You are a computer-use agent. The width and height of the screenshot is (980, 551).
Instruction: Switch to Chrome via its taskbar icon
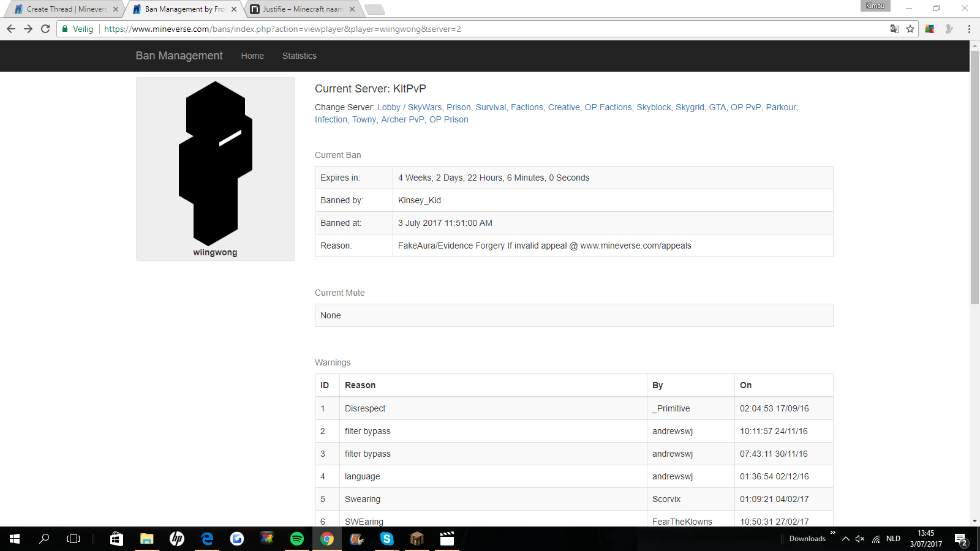[x=327, y=539]
